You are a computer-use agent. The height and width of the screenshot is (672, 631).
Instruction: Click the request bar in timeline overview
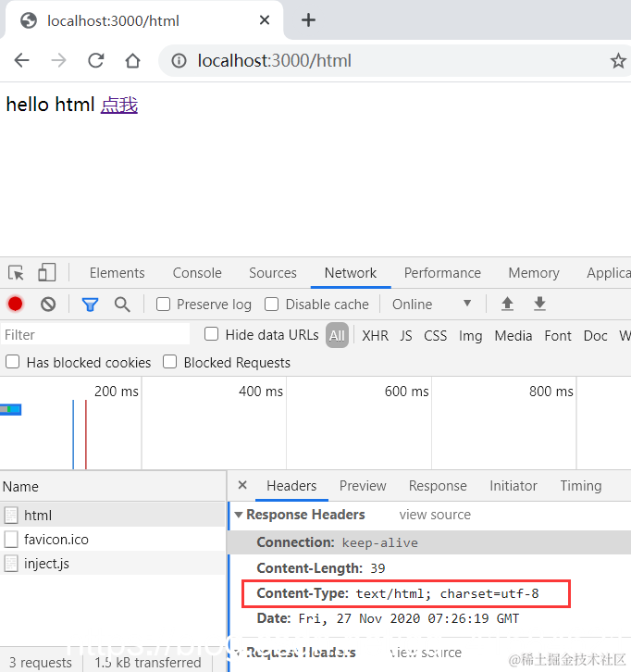pyautogui.click(x=11, y=410)
